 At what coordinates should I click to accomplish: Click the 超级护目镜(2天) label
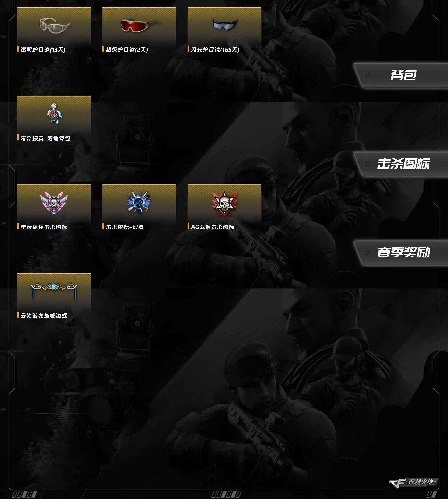tap(127, 50)
